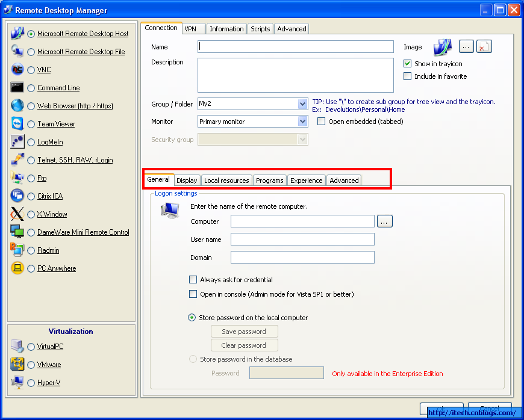Click the connection Image preview icon
This screenshot has width=524, height=420.
(x=443, y=48)
